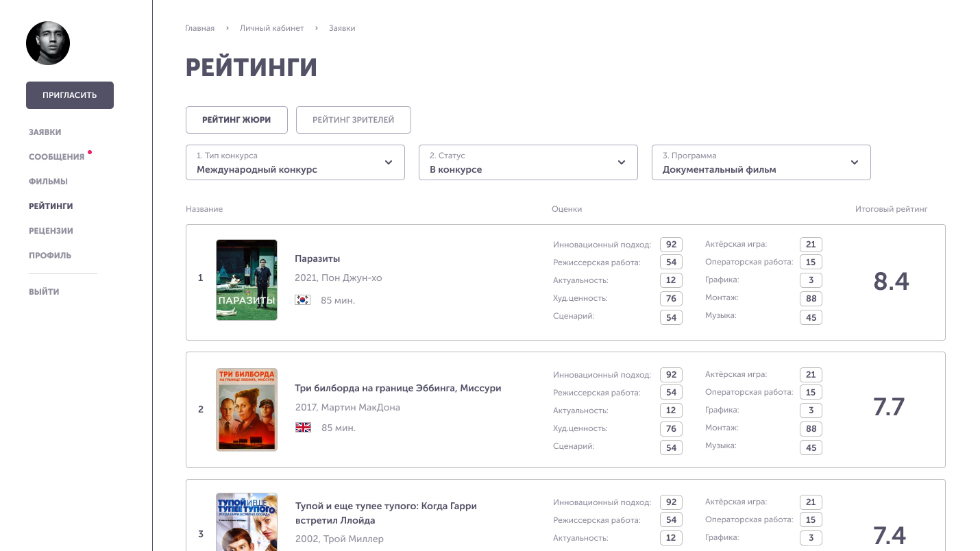Open the Тупой и еще тупее poster
The image size is (980, 551).
247,522
